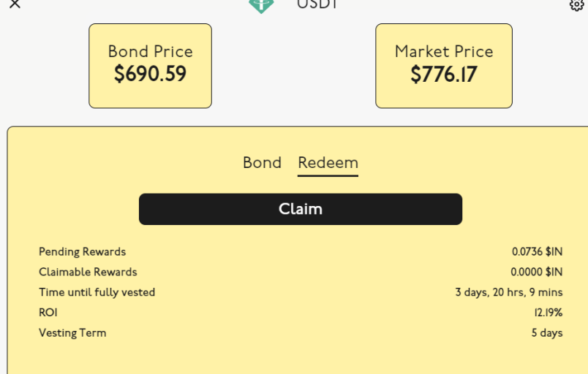This screenshot has width=588, height=374.
Task: Click the Vesting Term label
Action: coord(72,333)
